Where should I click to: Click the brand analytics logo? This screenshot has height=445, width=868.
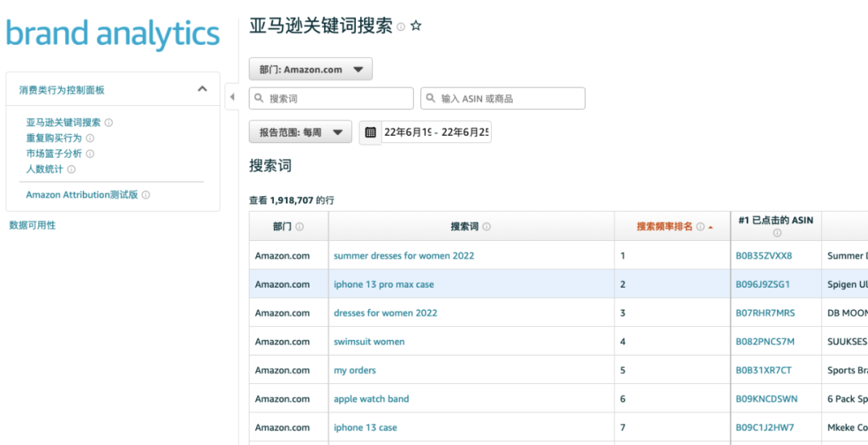pyautogui.click(x=113, y=34)
